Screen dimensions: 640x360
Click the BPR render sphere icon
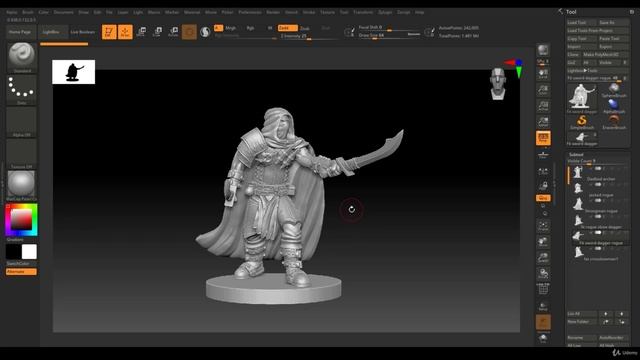[x=543, y=50]
